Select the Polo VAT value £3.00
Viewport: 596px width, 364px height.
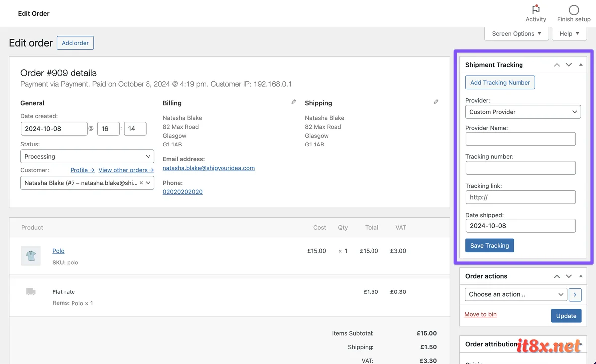[x=398, y=251]
